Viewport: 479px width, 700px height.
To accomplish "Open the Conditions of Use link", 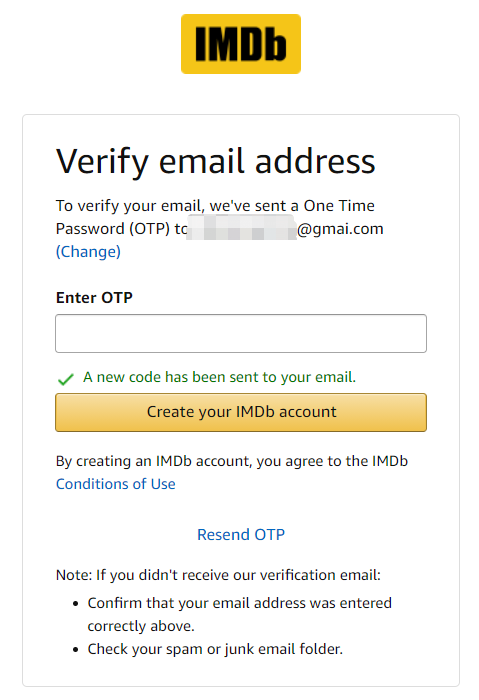I will pos(116,484).
